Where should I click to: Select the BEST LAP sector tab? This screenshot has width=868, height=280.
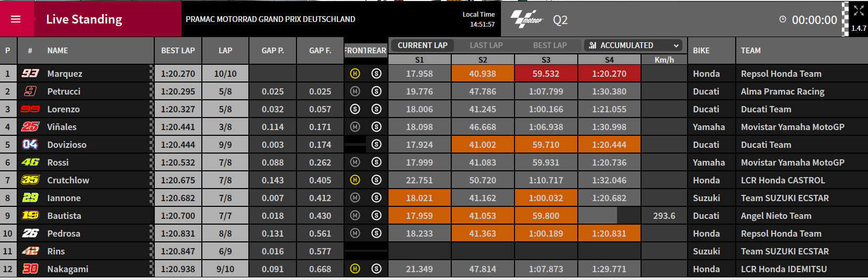point(550,45)
